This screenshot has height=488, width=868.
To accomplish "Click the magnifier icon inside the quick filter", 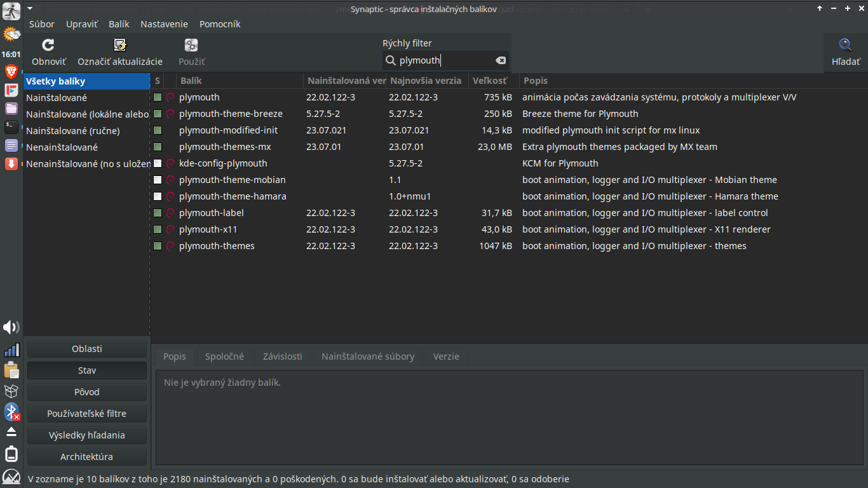I will point(391,60).
